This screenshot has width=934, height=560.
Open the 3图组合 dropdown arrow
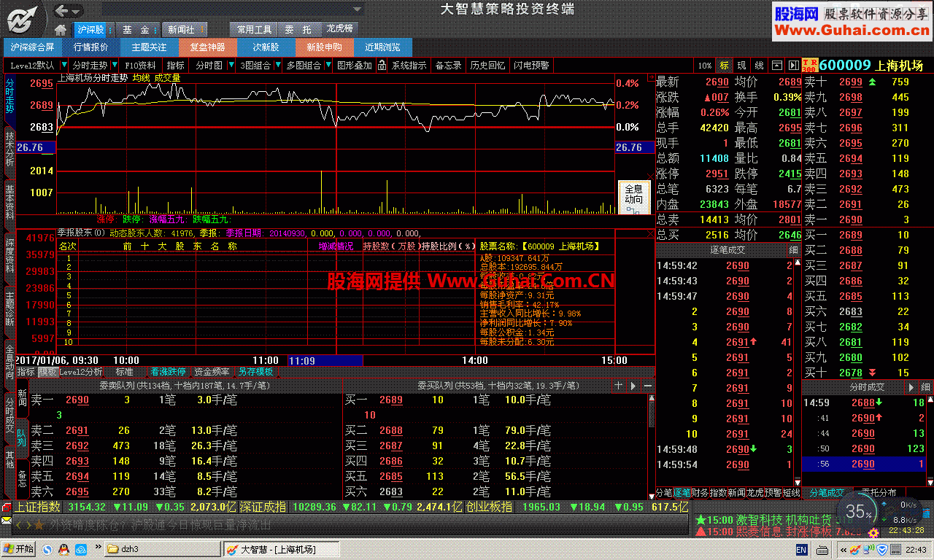click(277, 66)
